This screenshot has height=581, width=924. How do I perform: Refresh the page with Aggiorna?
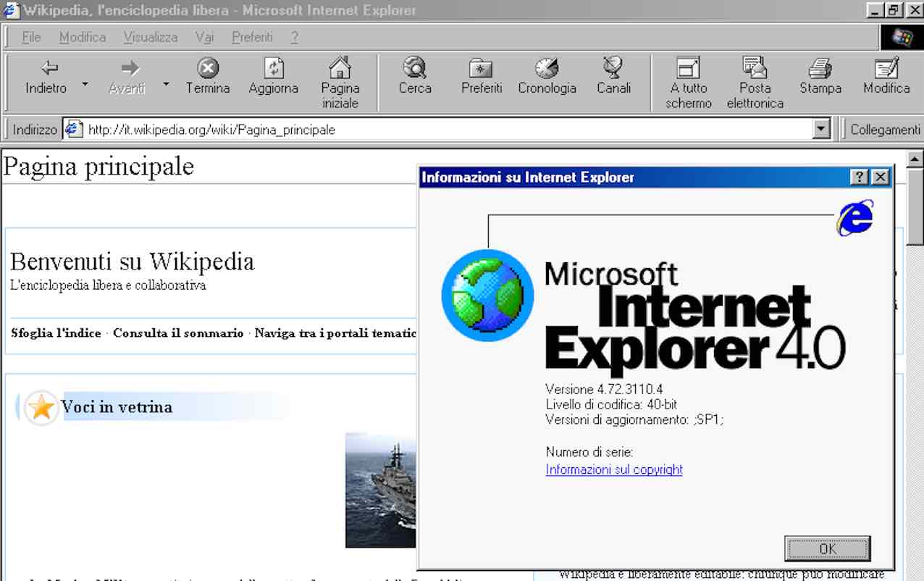274,78
